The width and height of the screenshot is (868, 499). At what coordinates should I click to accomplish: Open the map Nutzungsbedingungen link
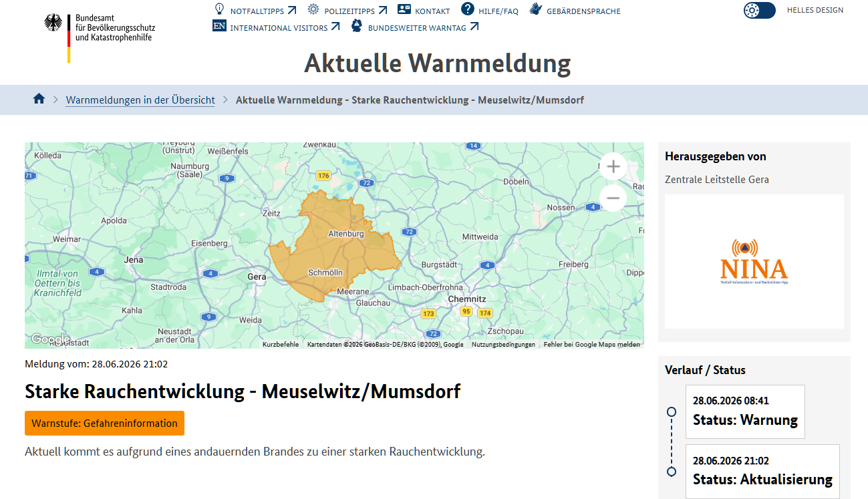click(x=503, y=345)
